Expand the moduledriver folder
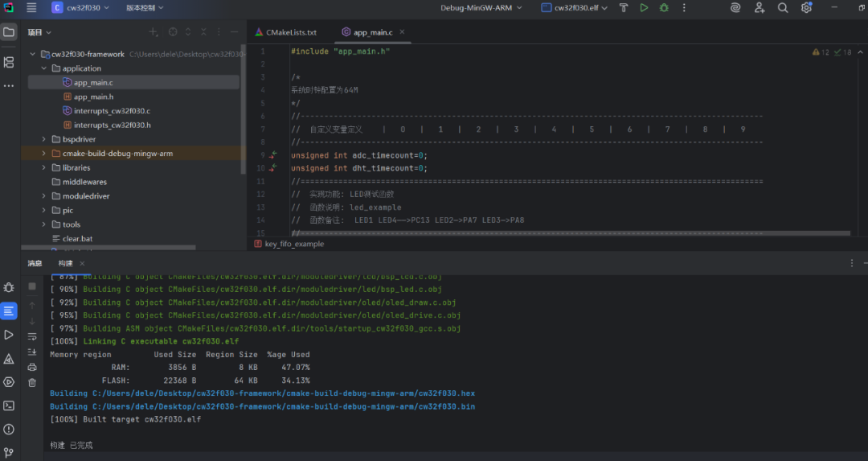Screen dimensions: 868x461 coord(43,196)
